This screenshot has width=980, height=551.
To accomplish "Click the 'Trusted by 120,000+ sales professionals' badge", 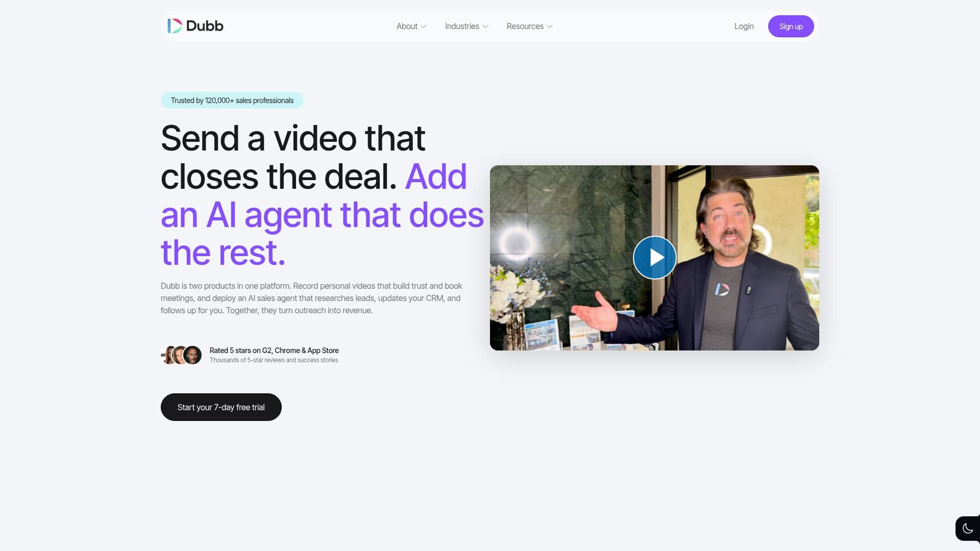I will (232, 101).
